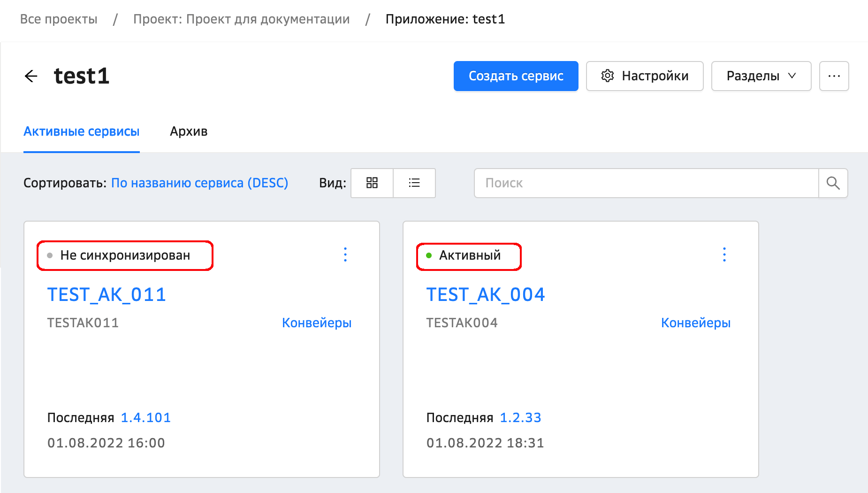The image size is (868, 493).
Task: Switch to list view layout
Action: 414,183
